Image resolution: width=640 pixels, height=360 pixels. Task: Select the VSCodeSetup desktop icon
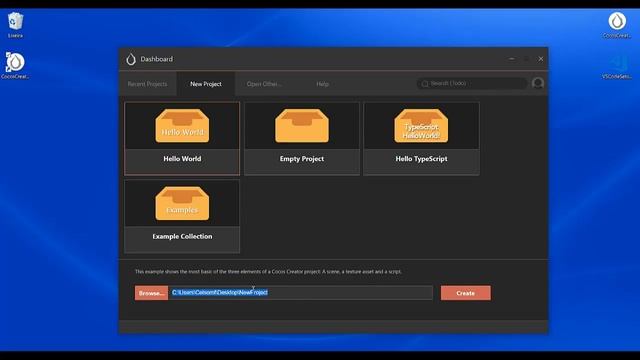click(617, 66)
